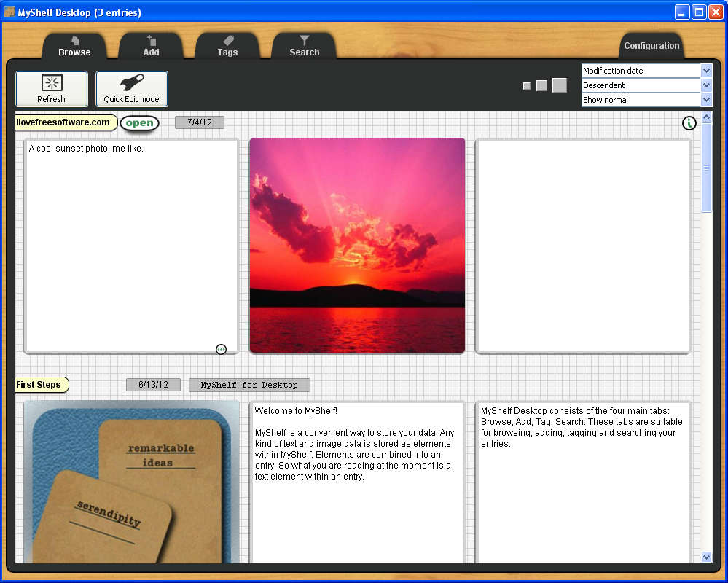
Task: Select the medium thumbnail size square
Action: 541,85
